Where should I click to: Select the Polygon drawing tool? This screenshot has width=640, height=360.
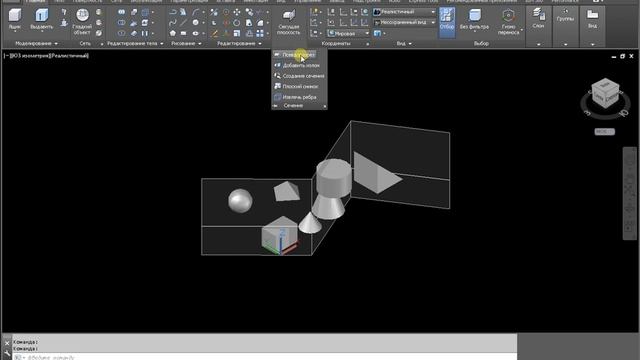coord(173,33)
